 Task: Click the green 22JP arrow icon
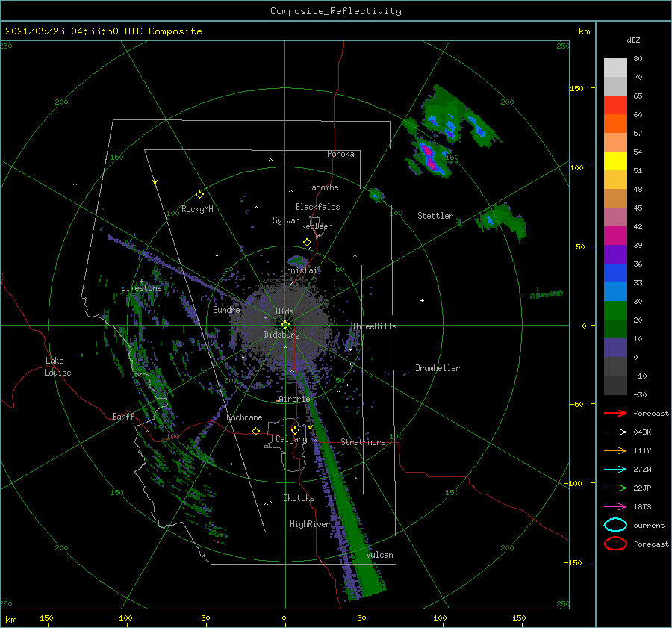(615, 488)
